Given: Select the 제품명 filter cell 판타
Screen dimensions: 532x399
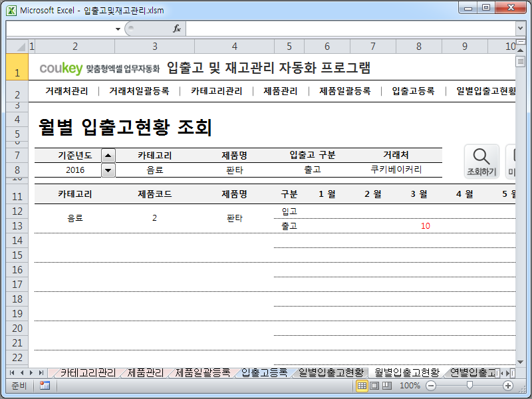Looking at the screenshot, I should [235, 170].
